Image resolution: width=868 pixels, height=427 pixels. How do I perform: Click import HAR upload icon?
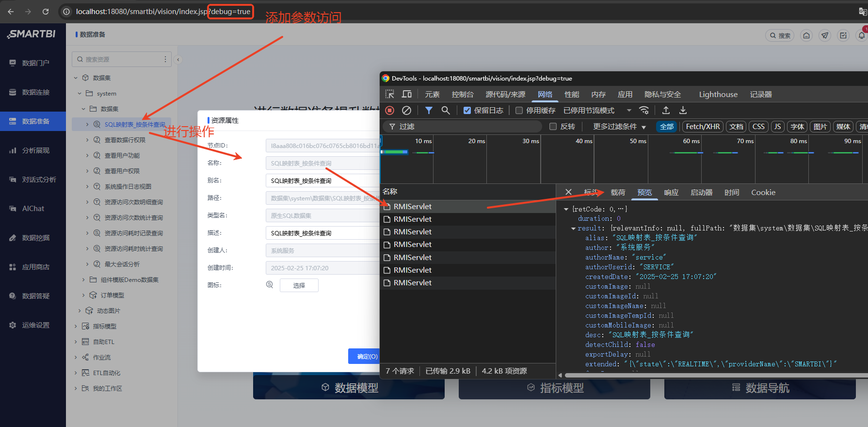[x=666, y=110]
